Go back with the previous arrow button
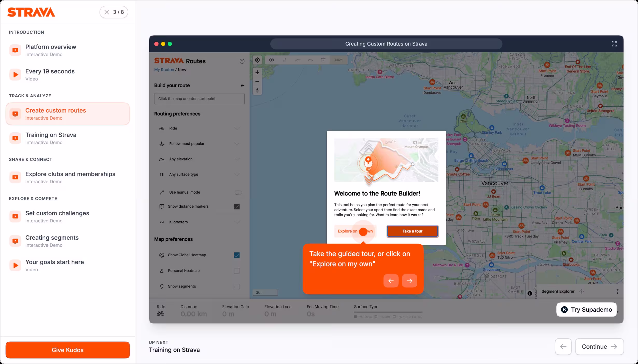Screen dimensions: 638x364 [563, 347]
